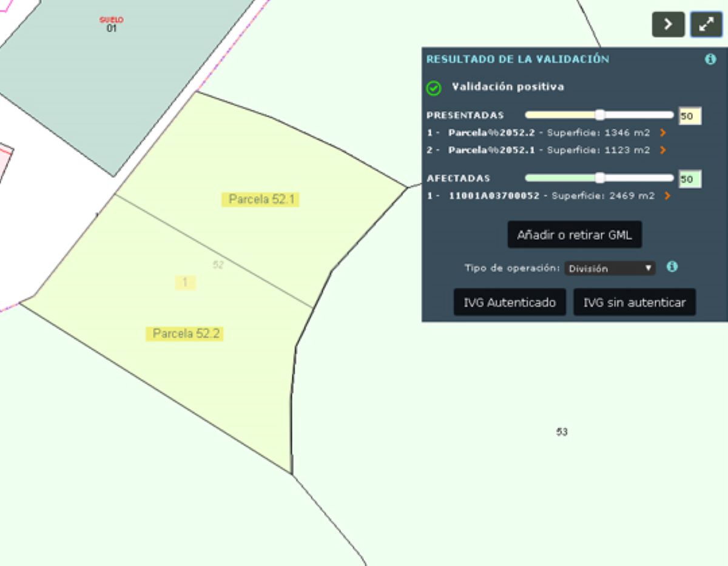728x566 pixels.
Task: Select Parcela 52.1 label on the map
Action: coord(261,200)
